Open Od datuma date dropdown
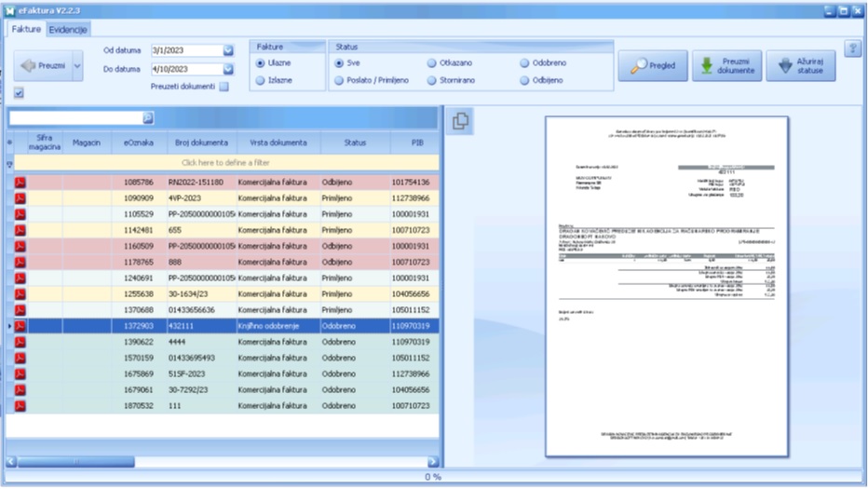This screenshot has width=868, height=489. tap(228, 50)
